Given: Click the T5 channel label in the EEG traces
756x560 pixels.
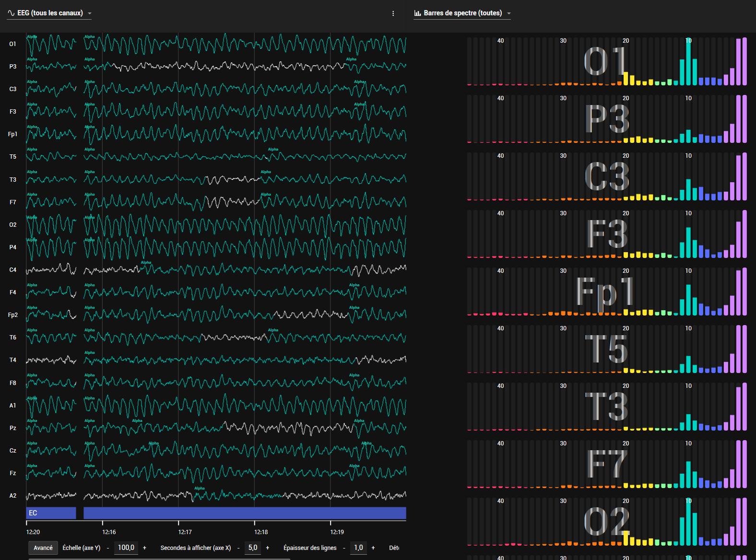Looking at the screenshot, I should [12, 157].
